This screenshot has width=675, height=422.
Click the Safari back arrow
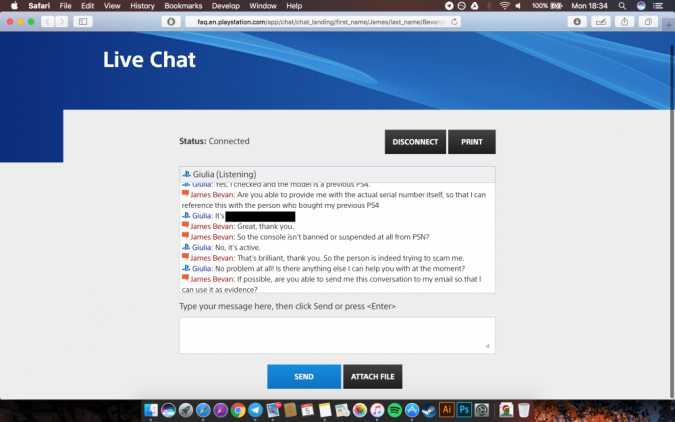(x=46, y=21)
